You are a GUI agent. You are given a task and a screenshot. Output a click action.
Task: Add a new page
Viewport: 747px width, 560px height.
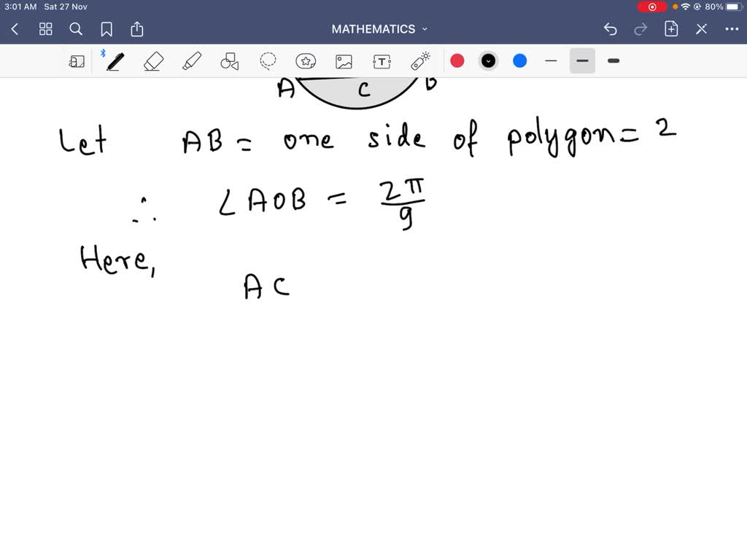(670, 28)
